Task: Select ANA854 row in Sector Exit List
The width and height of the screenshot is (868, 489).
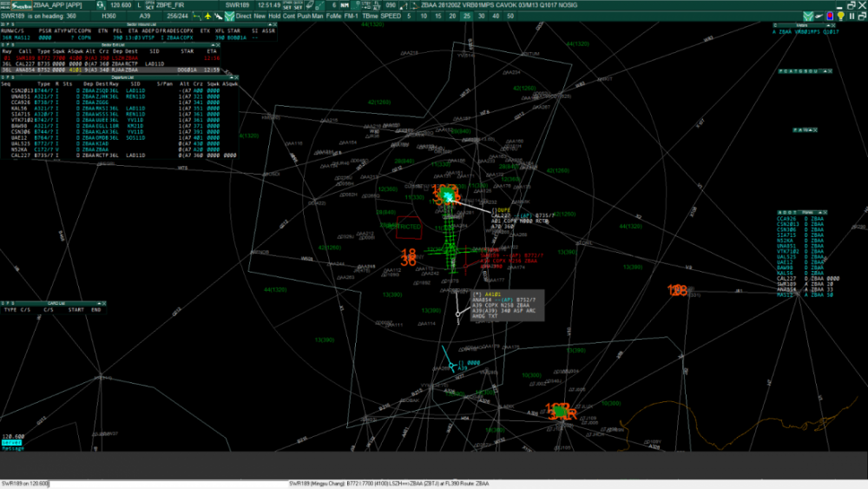Action: [110, 69]
